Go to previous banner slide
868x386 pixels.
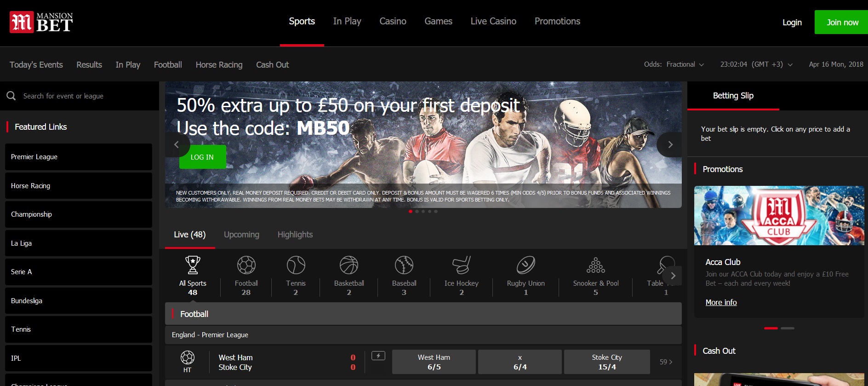[x=177, y=144]
